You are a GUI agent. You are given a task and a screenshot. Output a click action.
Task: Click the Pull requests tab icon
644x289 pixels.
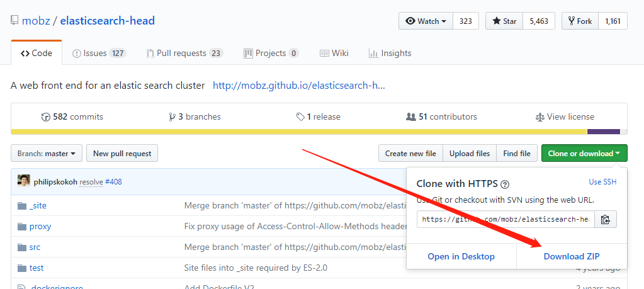[x=150, y=54]
